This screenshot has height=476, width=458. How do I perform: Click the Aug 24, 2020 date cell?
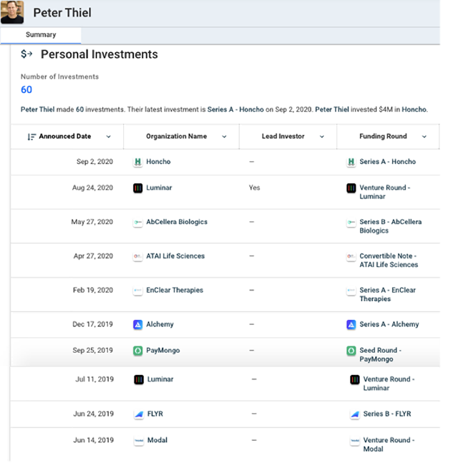click(x=92, y=188)
